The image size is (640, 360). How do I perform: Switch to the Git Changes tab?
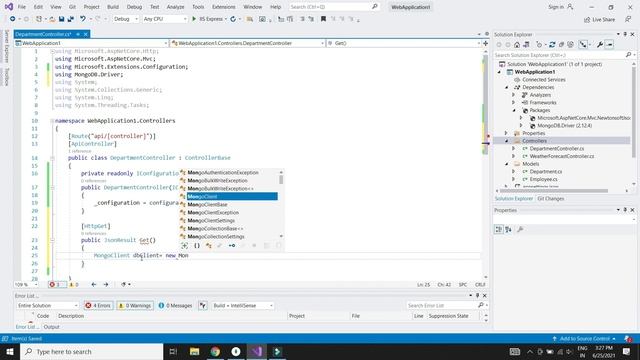550,198
